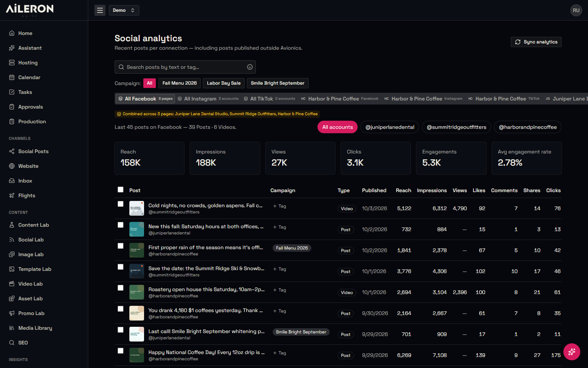The width and height of the screenshot is (588, 368).
Task: Switch to the All Instagram tab
Action: [x=208, y=99]
